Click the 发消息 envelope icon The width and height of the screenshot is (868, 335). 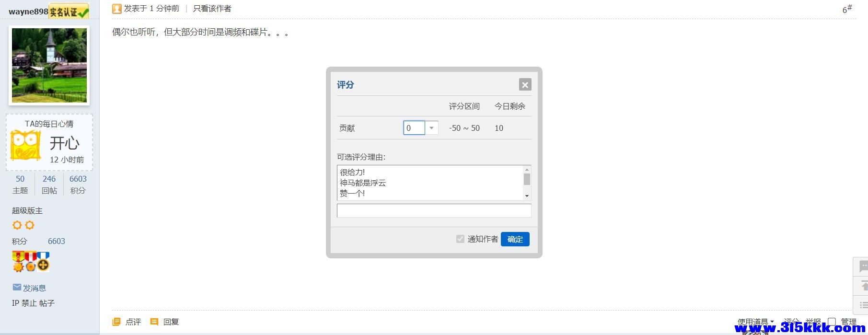click(17, 288)
